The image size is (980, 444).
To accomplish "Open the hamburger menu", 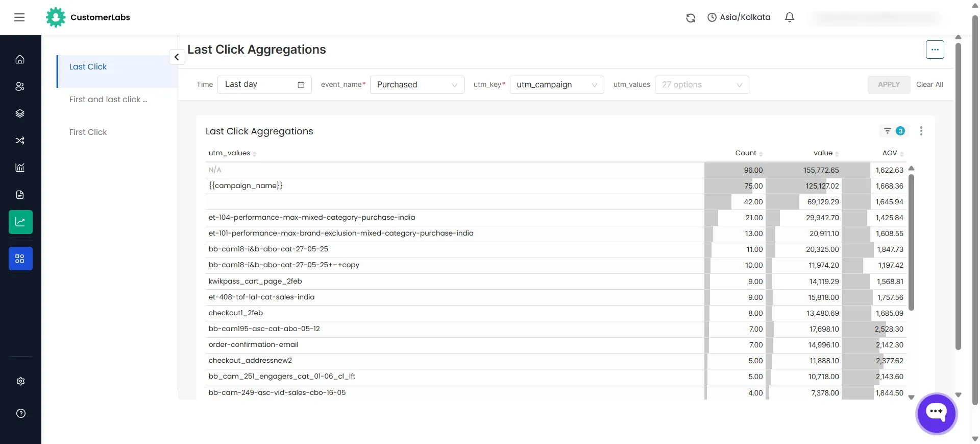I will (x=19, y=17).
